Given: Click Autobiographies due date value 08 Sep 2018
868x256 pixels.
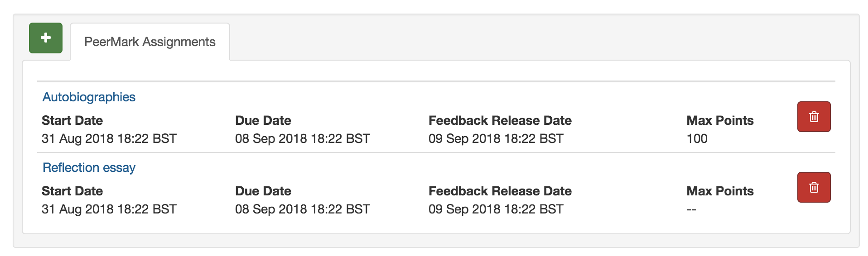Looking at the screenshot, I should pyautogui.click(x=303, y=138).
